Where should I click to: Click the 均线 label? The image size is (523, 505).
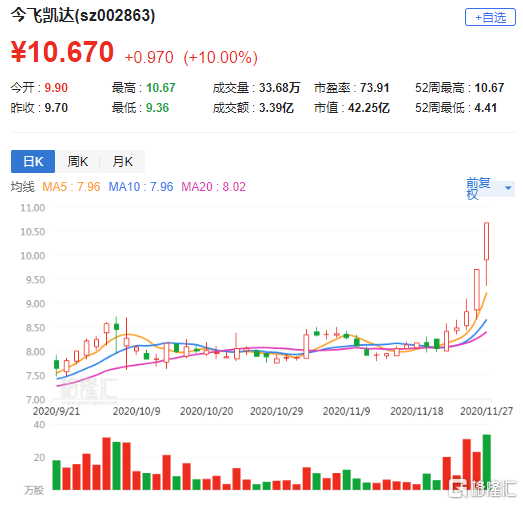(x=22, y=187)
